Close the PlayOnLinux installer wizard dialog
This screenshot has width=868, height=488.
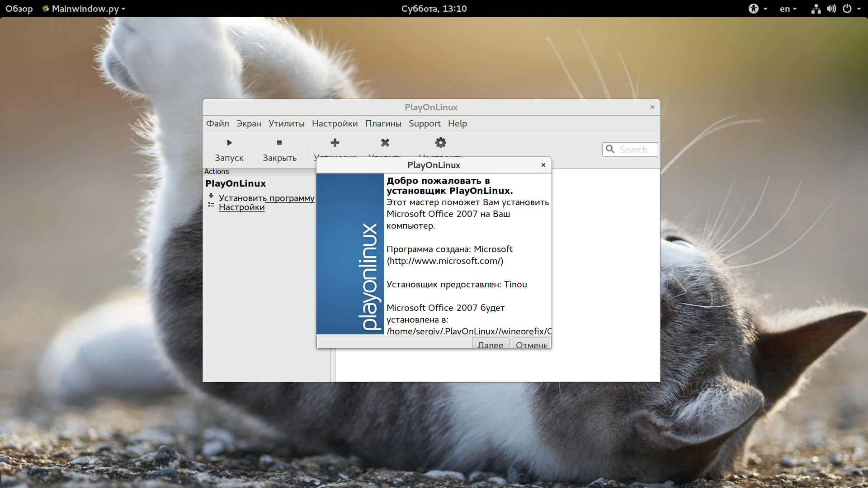[x=543, y=165]
